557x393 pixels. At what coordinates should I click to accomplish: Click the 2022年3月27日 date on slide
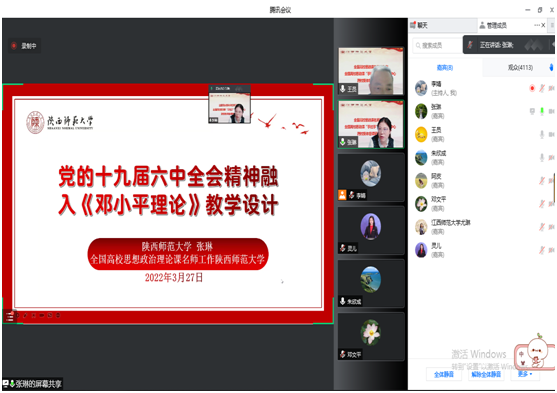173,278
